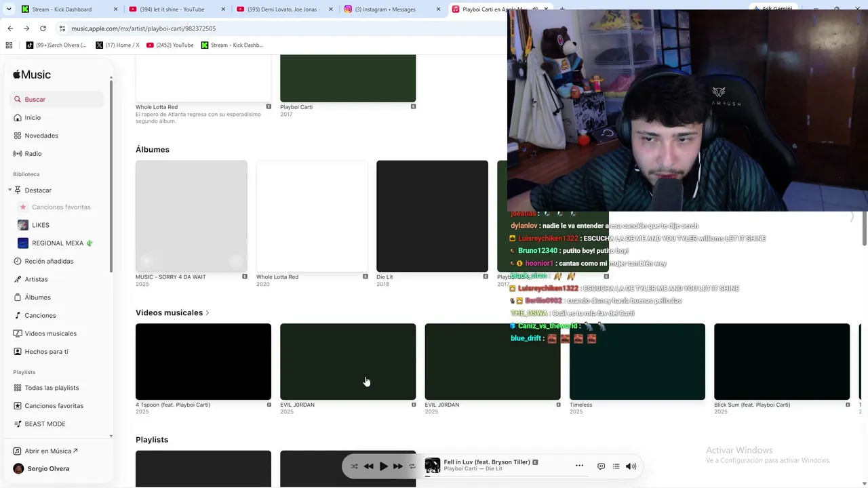Open the browser tab search dropdown
This screenshot has width=868, height=488.
(x=9, y=9)
